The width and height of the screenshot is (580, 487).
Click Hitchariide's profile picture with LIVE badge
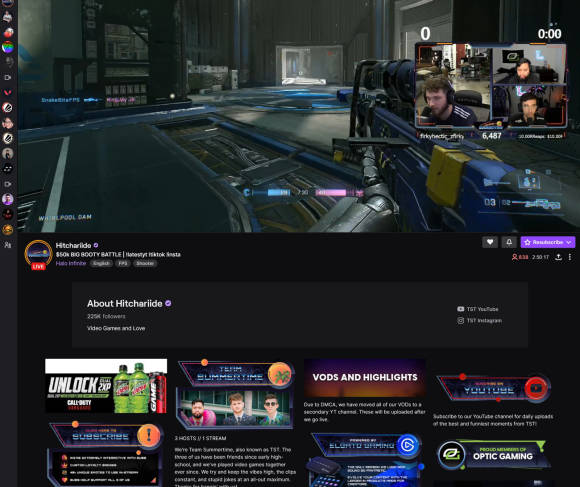38,254
